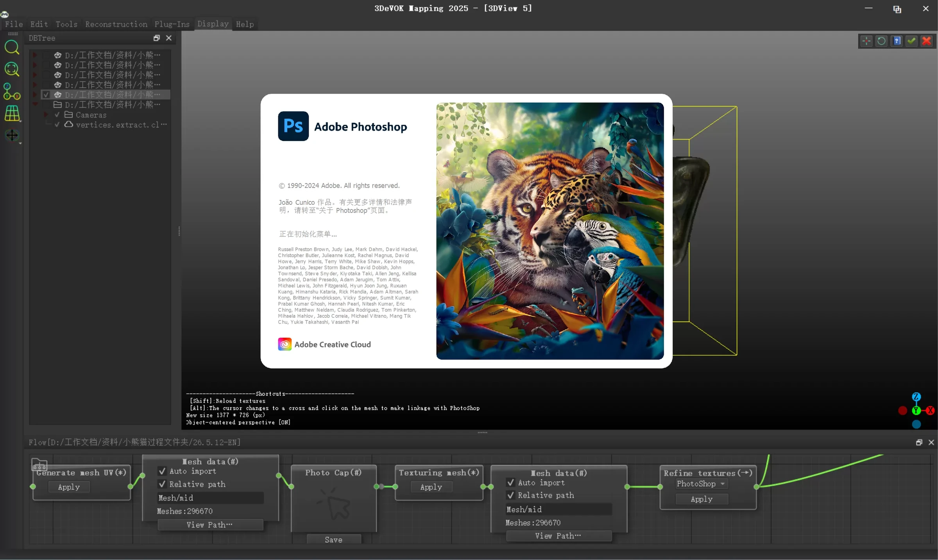Click the blue Z axis ball in viewport gizmo
The width and height of the screenshot is (938, 560).
pyautogui.click(x=917, y=397)
